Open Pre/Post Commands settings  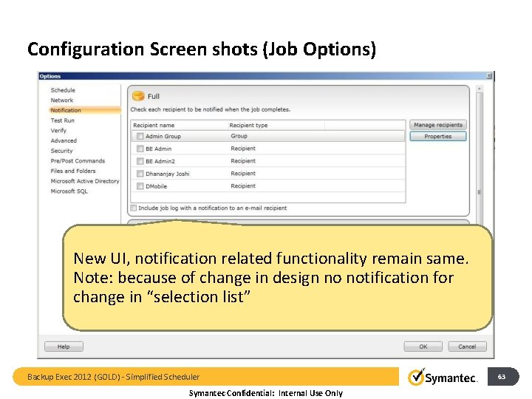(x=78, y=161)
